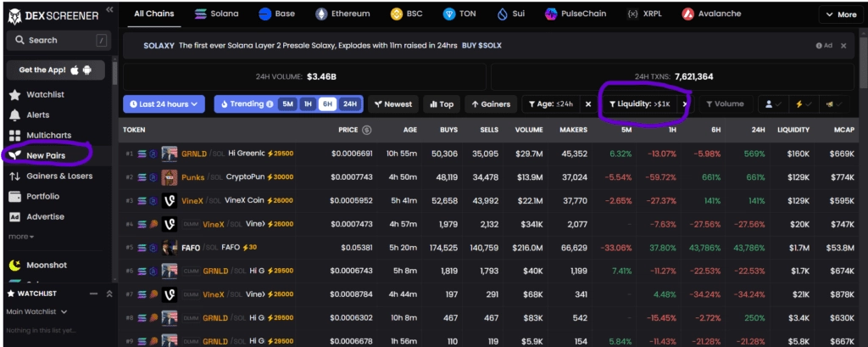Viewport: 868px width, 347px height.
Task: Toggle the lightning boosted filter
Action: click(804, 104)
